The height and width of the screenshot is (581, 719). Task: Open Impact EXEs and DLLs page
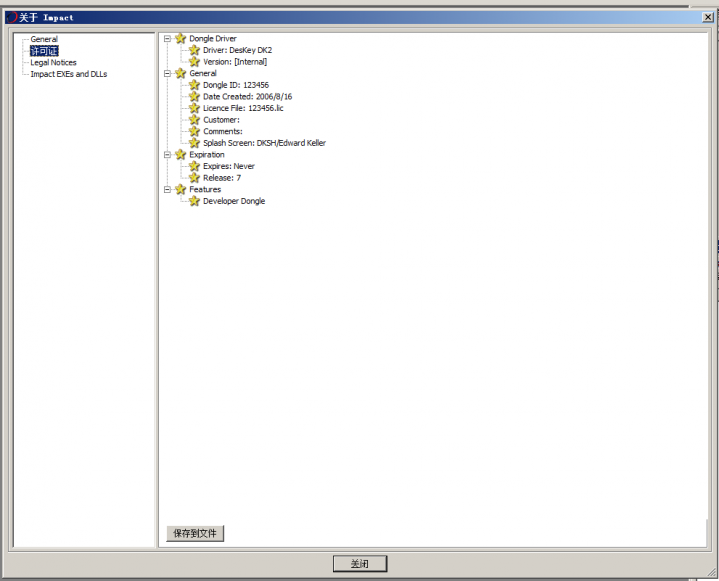(68, 74)
